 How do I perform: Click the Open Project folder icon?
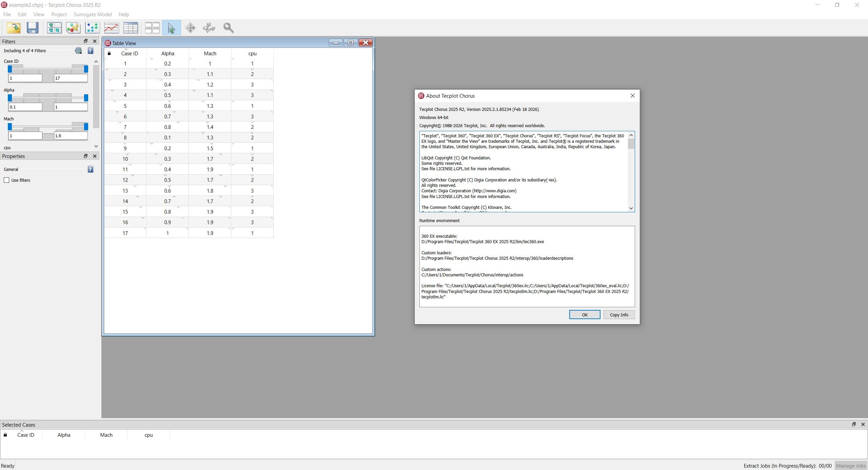point(14,28)
